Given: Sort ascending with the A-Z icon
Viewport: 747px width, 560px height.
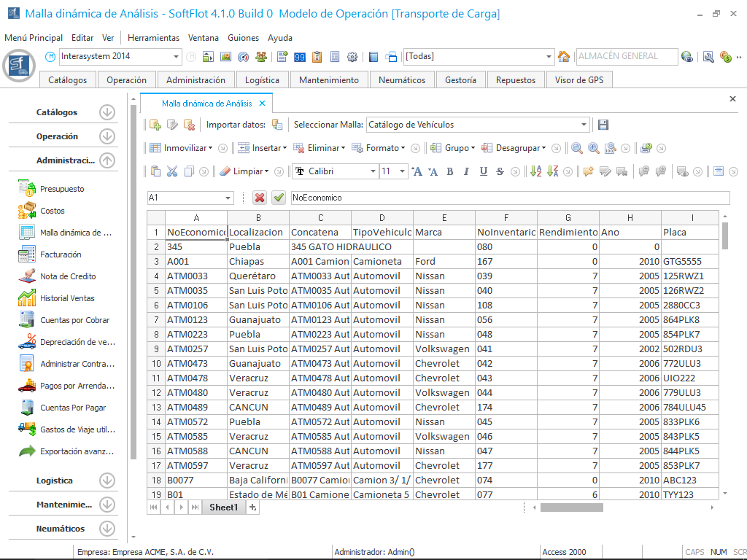Looking at the screenshot, I should pos(536,171).
